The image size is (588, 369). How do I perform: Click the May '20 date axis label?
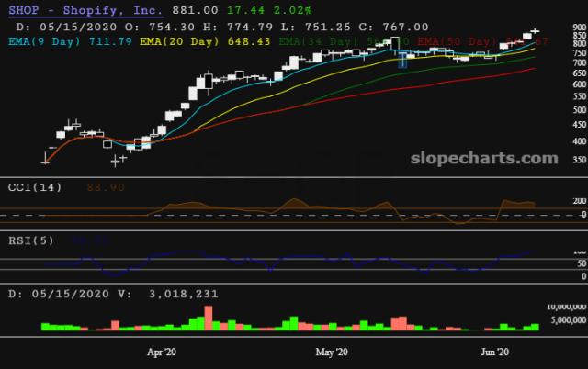point(331,351)
